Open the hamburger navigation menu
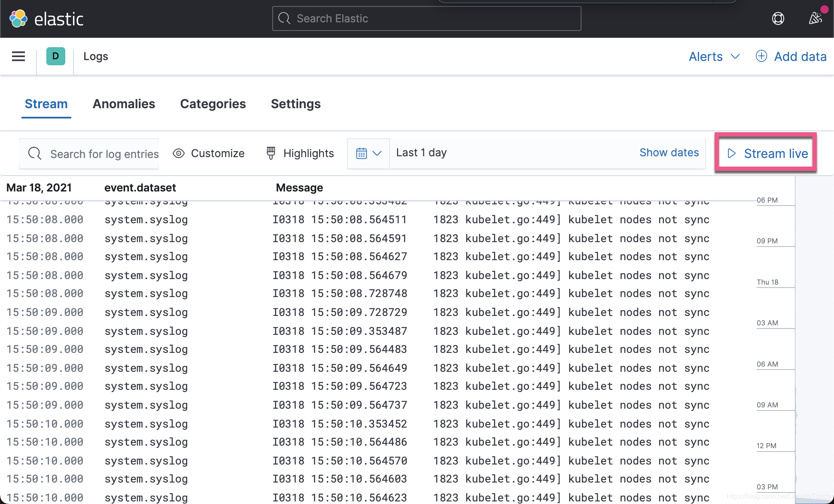834x504 pixels. point(18,56)
